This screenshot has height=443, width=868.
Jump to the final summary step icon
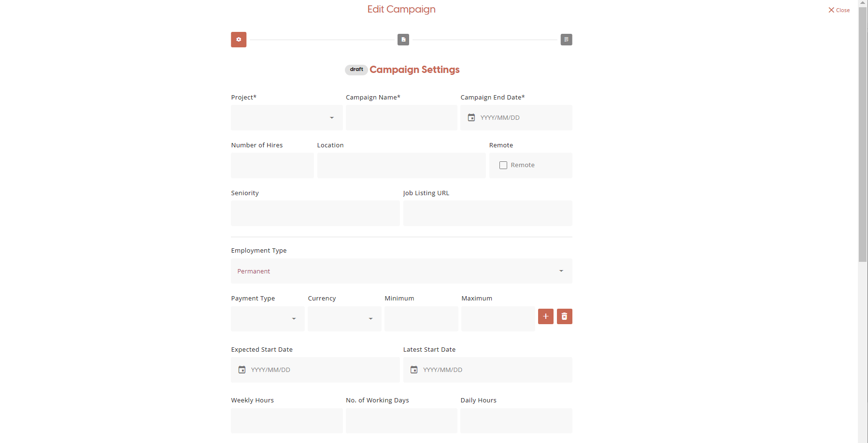(x=566, y=40)
